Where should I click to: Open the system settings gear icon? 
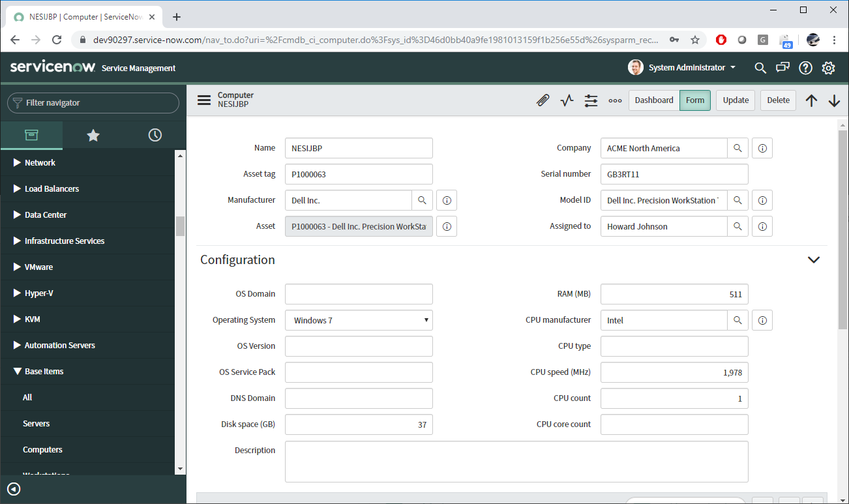(828, 67)
